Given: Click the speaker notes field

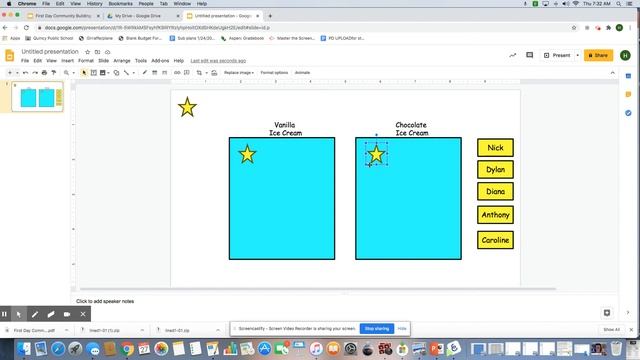Looking at the screenshot, I should click(x=345, y=301).
